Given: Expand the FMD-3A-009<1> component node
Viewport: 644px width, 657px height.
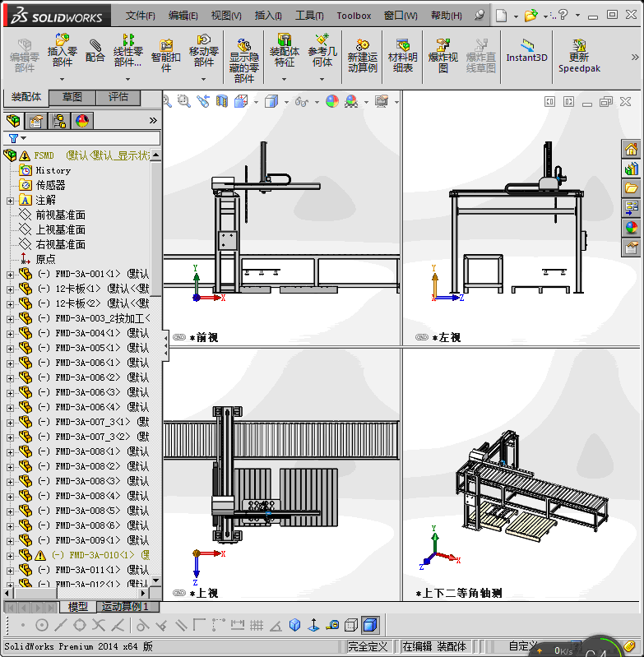Looking at the screenshot, I should (x=10, y=541).
